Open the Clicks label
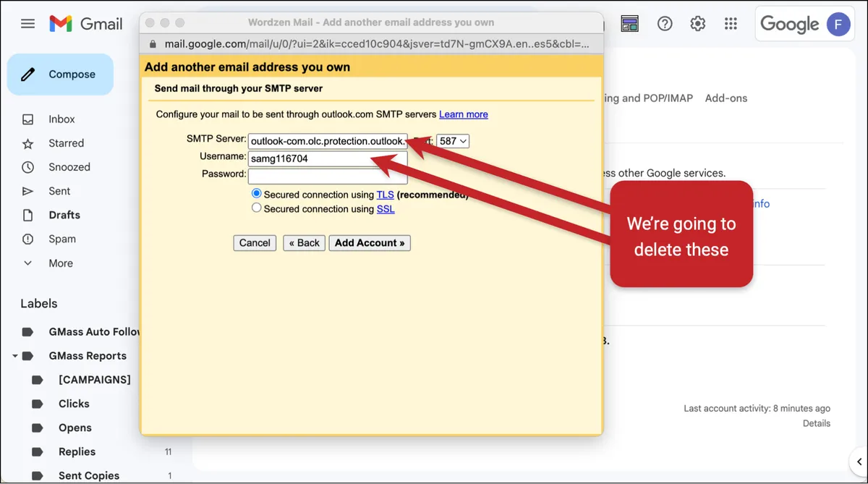The width and height of the screenshot is (868, 484). coord(74,404)
